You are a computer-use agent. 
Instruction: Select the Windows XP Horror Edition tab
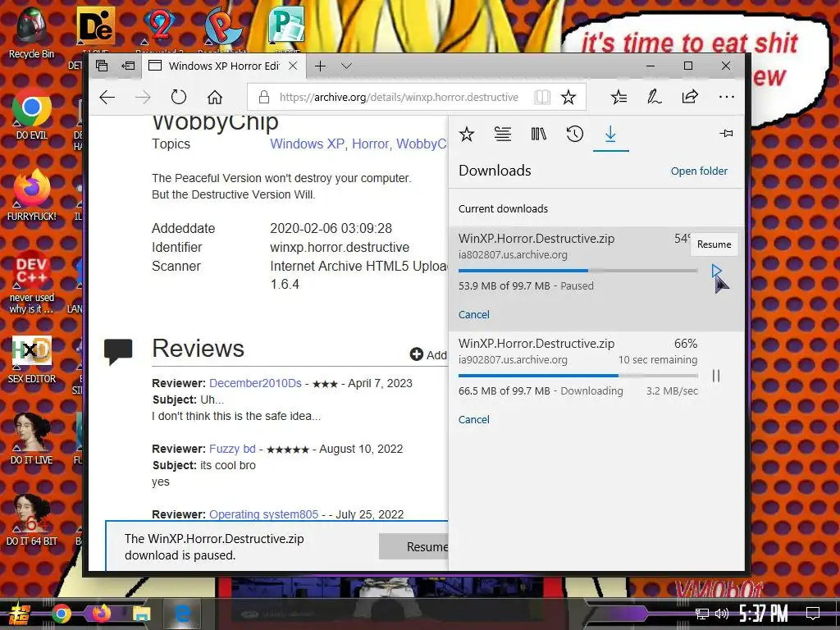(x=224, y=66)
